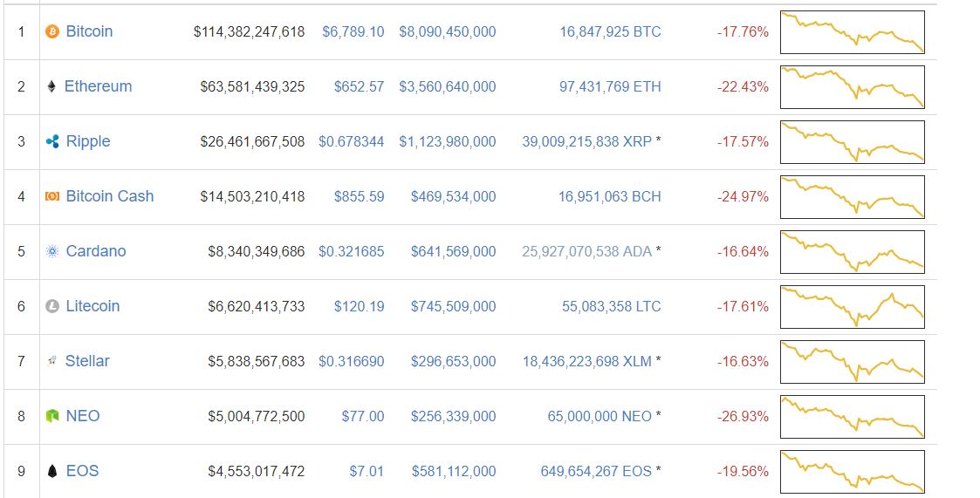Open Litecoin 7-day sparkline chart
The width and height of the screenshot is (980, 498).
coord(853,307)
